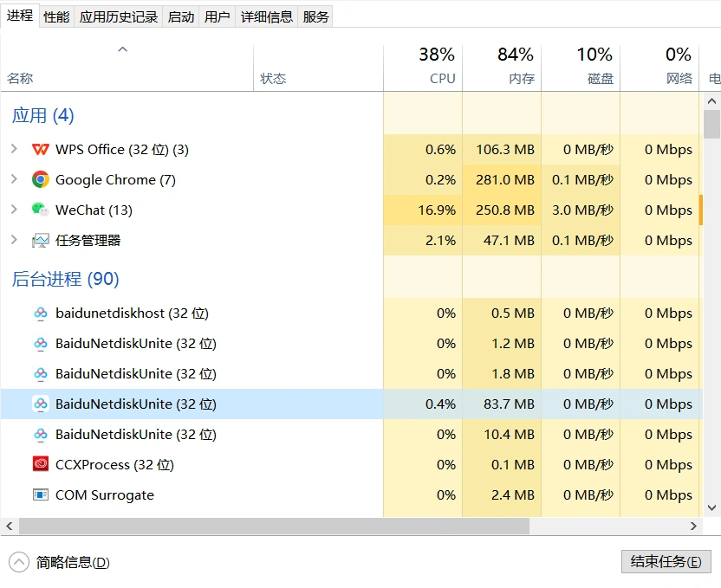
Task: Click the WPS Office app icon
Action: 41,150
